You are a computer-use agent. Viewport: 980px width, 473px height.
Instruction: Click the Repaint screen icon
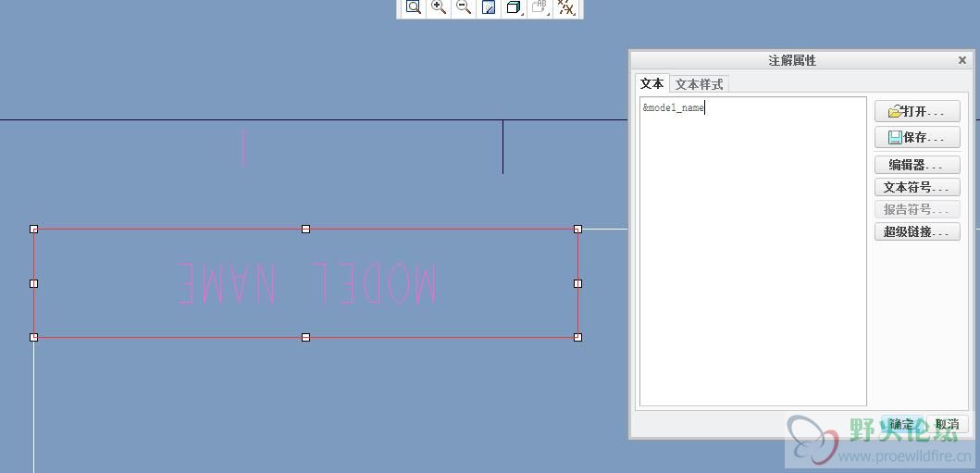pos(489,7)
